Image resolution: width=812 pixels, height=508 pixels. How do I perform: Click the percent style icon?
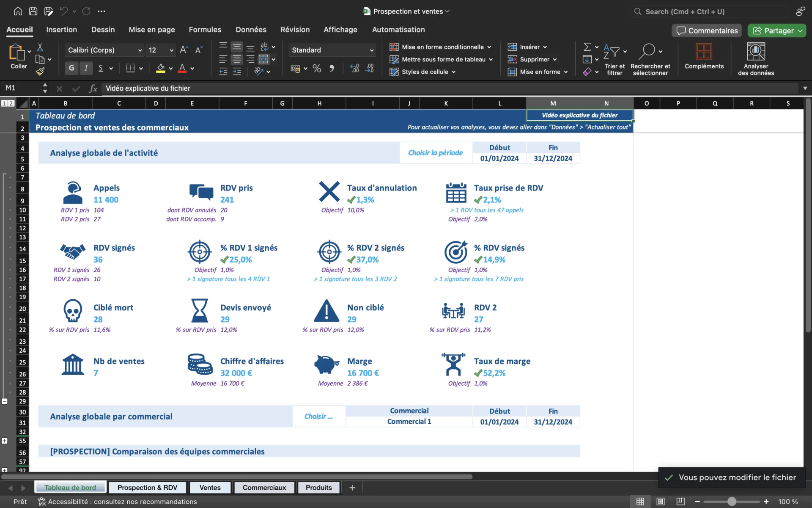click(x=317, y=68)
